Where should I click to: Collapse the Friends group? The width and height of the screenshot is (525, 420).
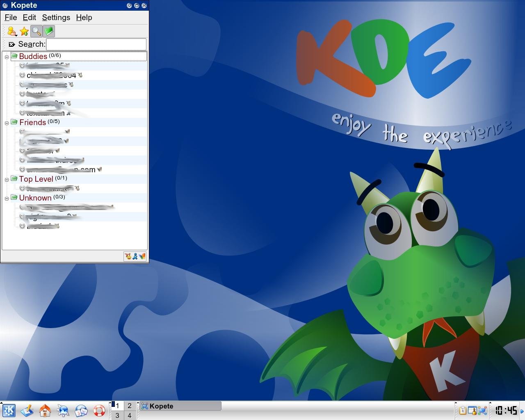[x=7, y=123]
